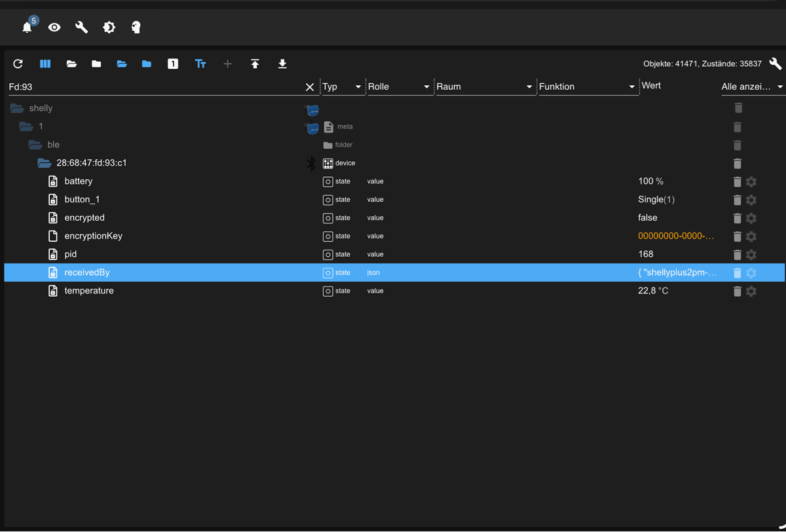786x532 pixels.
Task: Open the Typ filter dropdown
Action: coord(342,86)
